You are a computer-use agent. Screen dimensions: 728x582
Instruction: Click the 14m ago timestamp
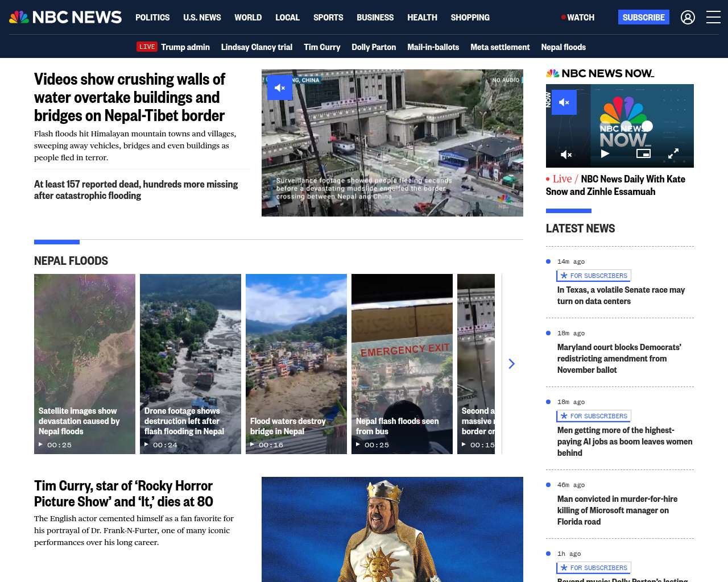(571, 261)
